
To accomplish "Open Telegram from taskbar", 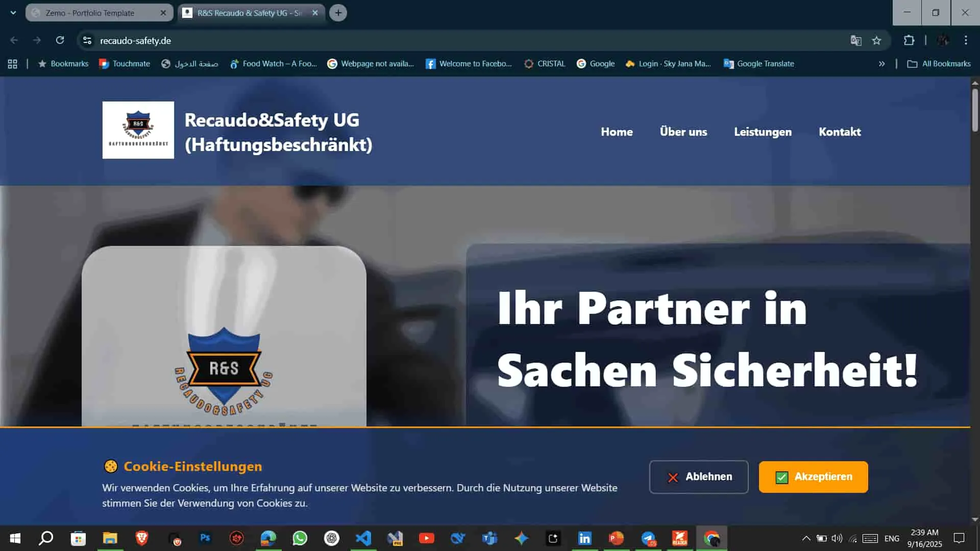I will [x=648, y=538].
